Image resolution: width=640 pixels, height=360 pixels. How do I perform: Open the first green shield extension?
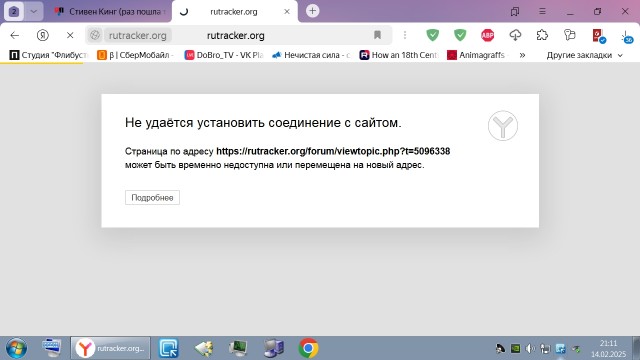(432, 35)
